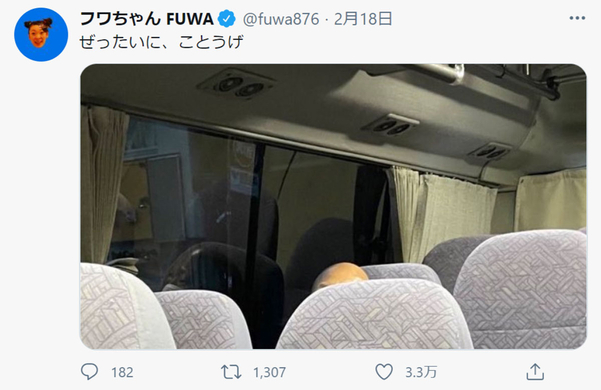Viewport: 601px width, 390px height.
Task: Click the blue verified badge
Action: tap(227, 19)
